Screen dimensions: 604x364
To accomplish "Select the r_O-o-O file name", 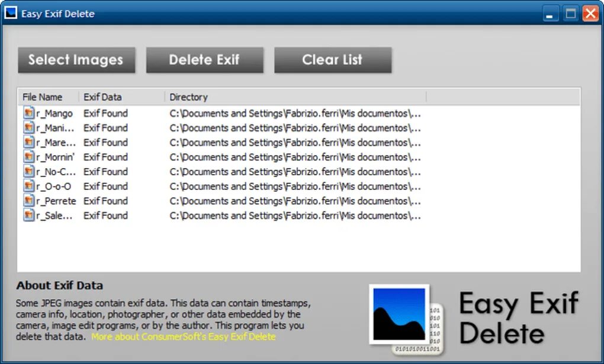I will pos(53,187).
